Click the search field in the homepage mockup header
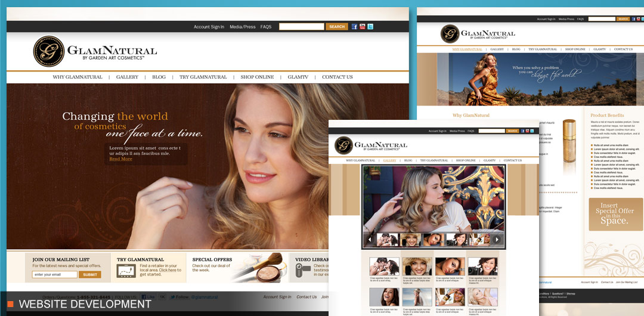 tap(302, 27)
